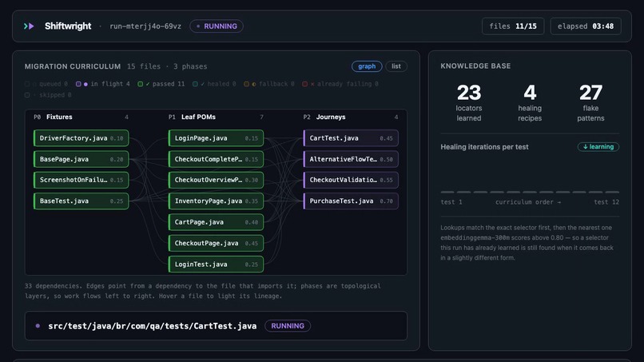Click the Shiftwright app title
644x362 pixels.
[68, 26]
